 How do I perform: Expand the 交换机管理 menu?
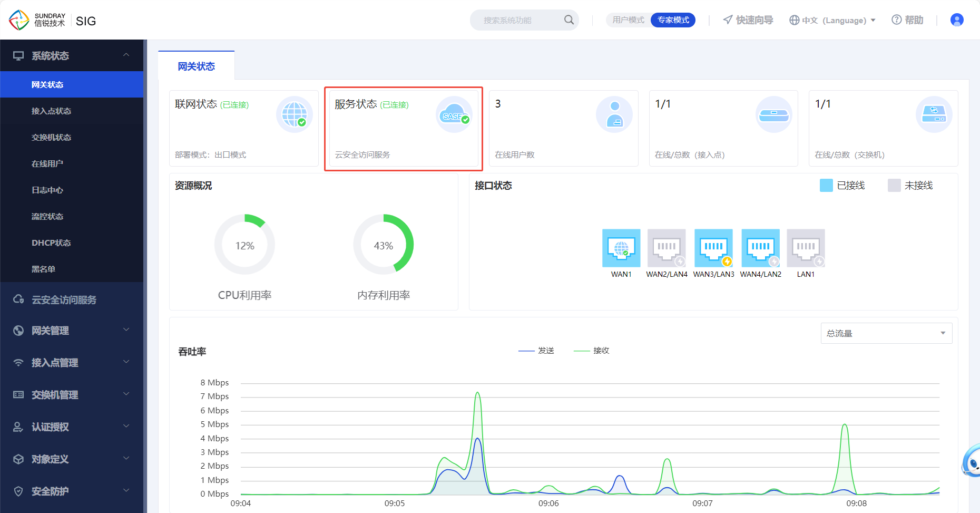click(72, 395)
